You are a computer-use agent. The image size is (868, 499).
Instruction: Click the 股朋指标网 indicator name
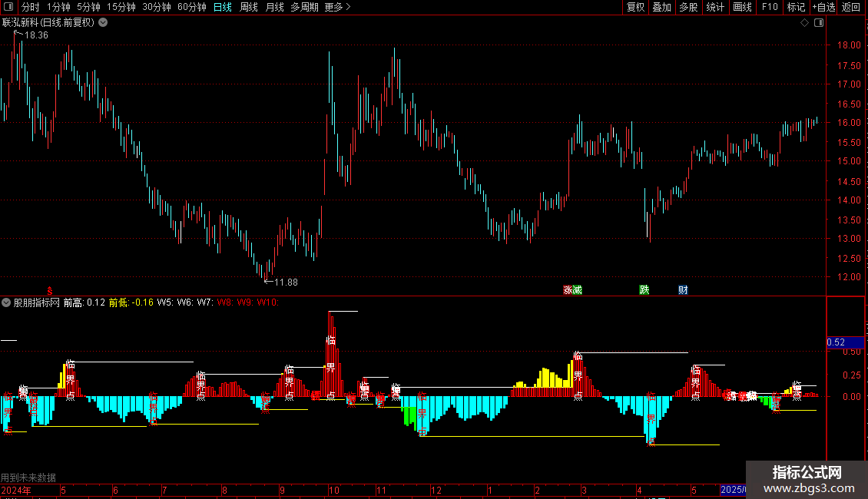click(x=37, y=302)
